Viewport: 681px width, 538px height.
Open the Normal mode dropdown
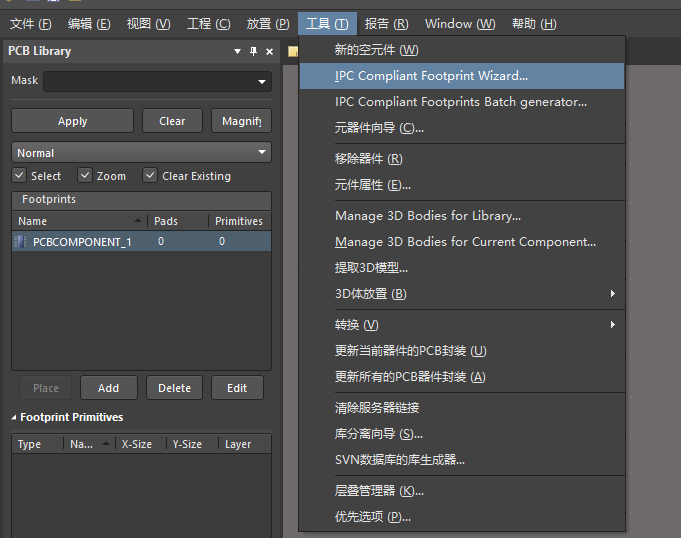point(142,152)
